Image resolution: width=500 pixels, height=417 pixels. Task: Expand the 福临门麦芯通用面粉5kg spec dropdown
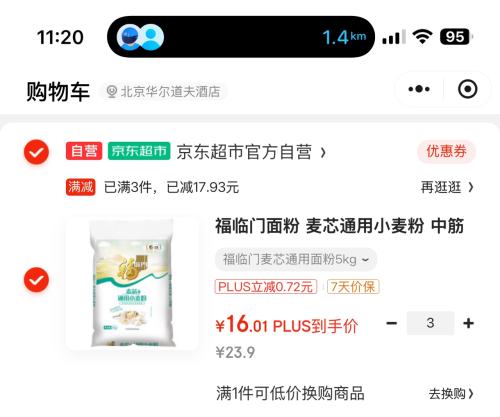295,259
